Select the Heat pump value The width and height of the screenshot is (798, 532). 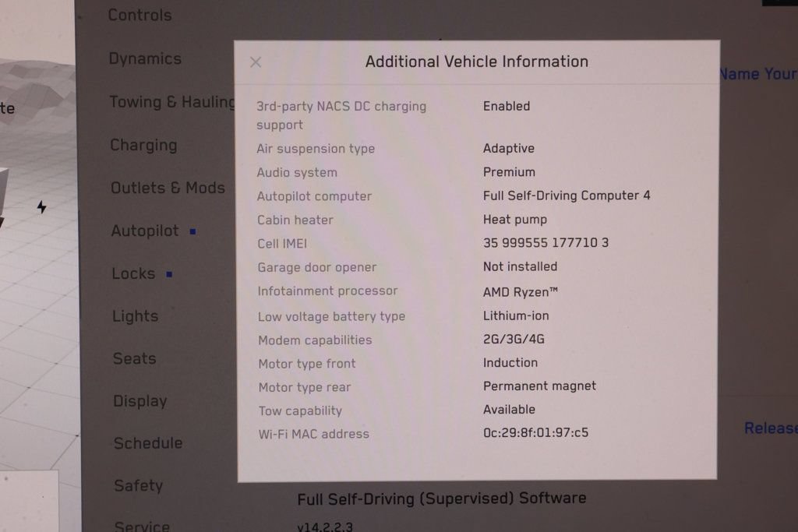(515, 219)
